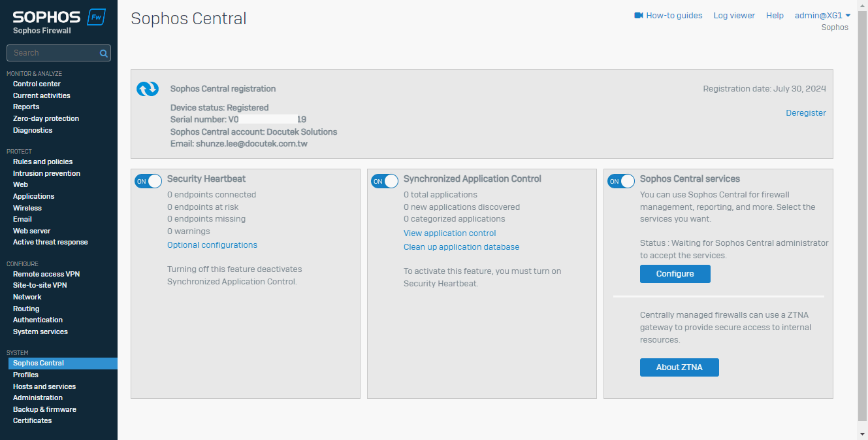
Task: Open Control center in the sidebar
Action: click(x=37, y=84)
